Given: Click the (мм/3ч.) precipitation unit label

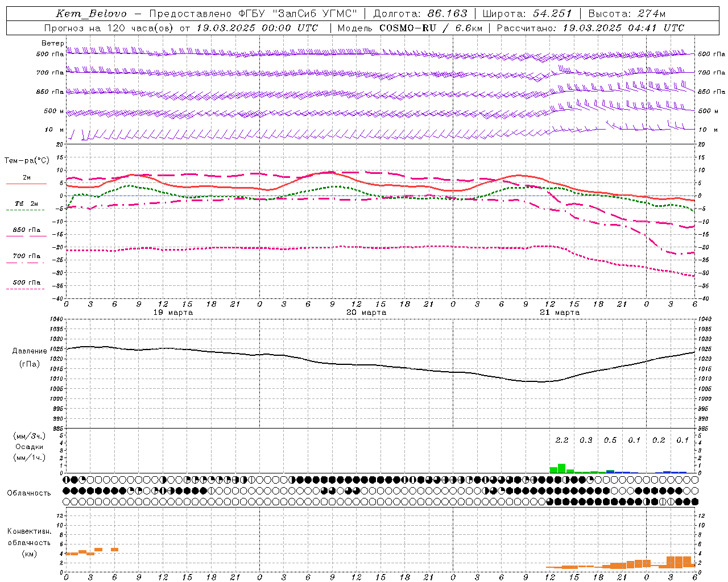Looking at the screenshot, I should coord(30,436).
